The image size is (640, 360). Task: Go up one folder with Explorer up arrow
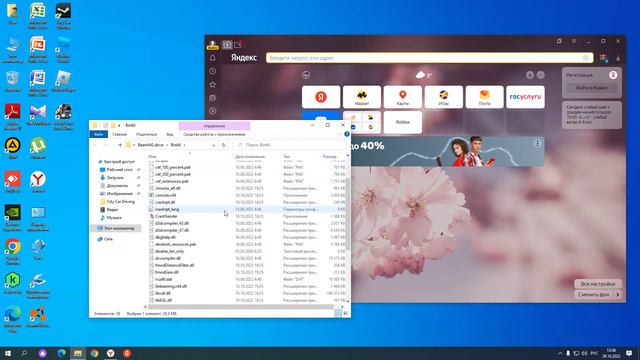(x=120, y=145)
